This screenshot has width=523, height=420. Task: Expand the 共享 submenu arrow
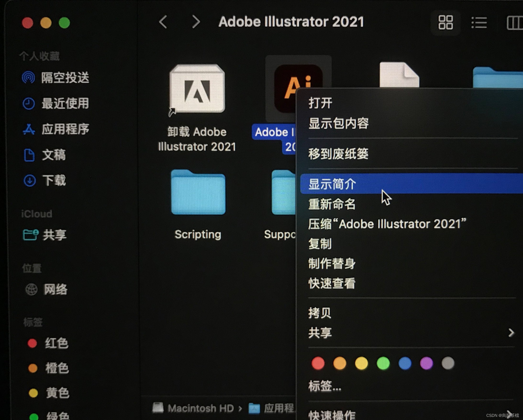[511, 333]
